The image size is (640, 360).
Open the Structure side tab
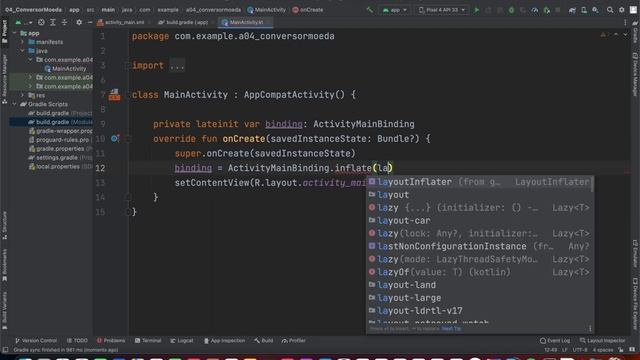[x=4, y=225]
